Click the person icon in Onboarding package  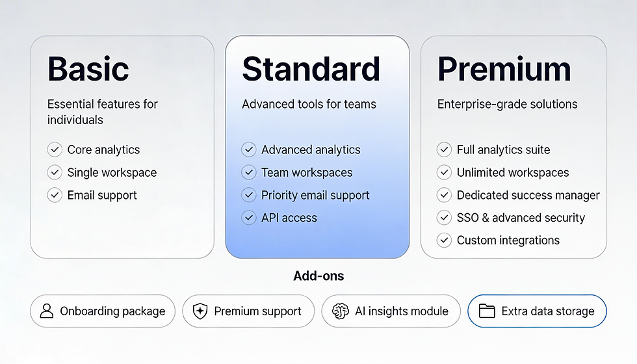[47, 311]
